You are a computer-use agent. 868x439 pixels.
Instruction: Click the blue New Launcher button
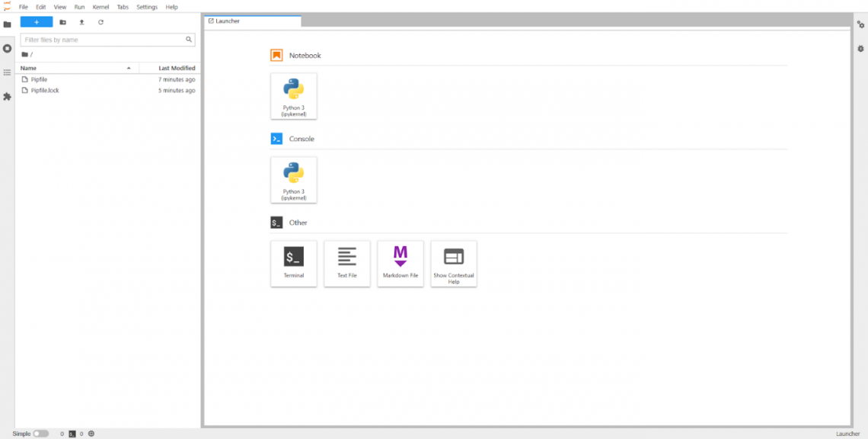(x=36, y=22)
